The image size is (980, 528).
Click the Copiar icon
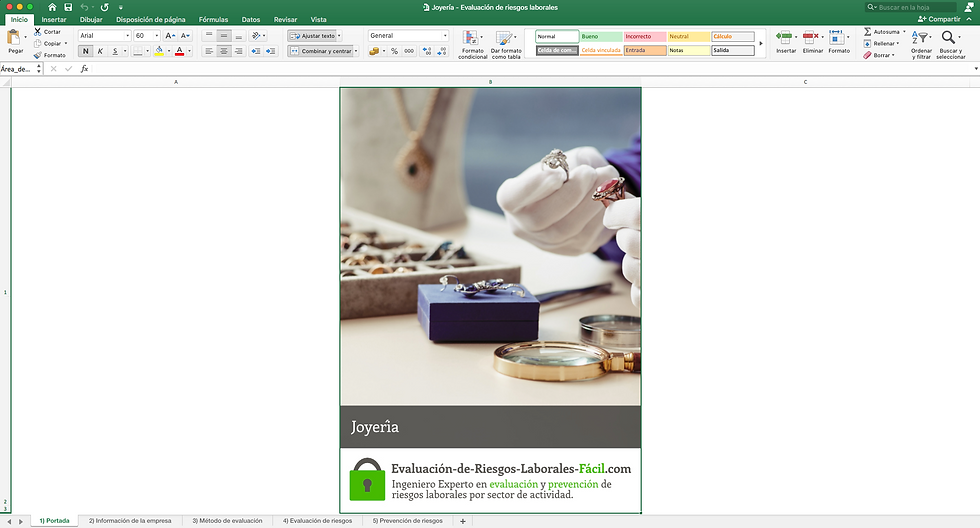pos(38,44)
